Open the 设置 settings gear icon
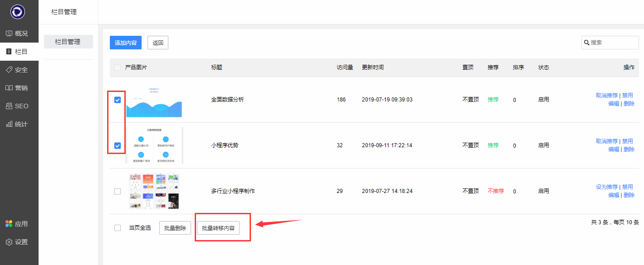The width and height of the screenshot is (644, 265). [x=9, y=242]
